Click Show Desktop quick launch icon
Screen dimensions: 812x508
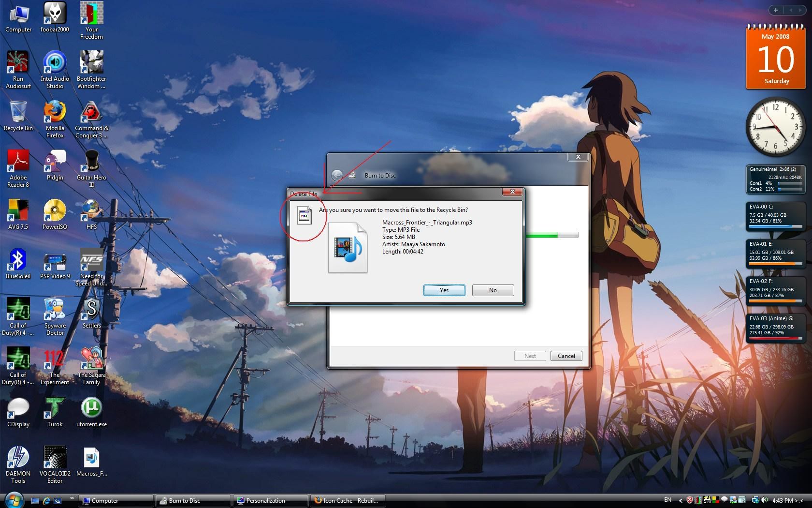pos(35,501)
